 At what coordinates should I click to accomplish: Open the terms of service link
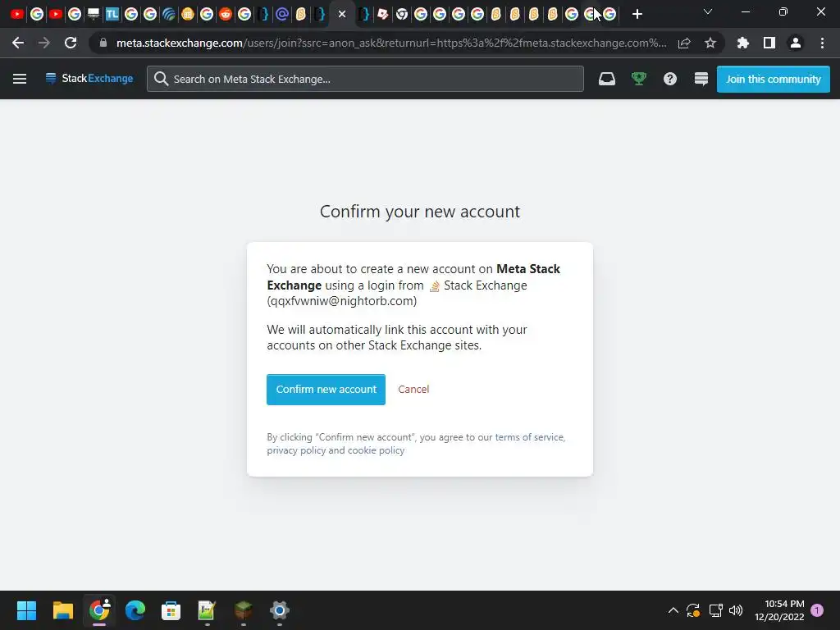point(529,437)
